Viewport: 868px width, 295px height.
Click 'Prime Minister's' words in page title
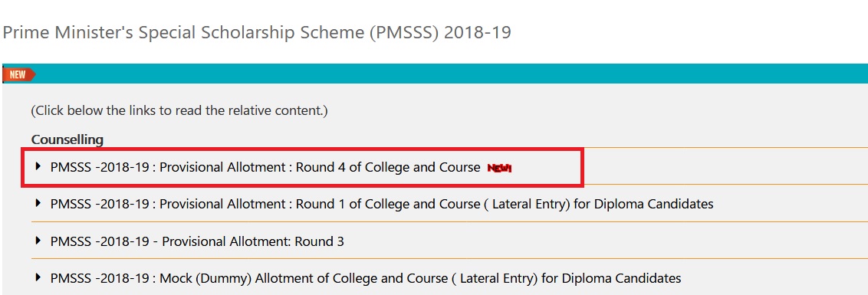click(x=68, y=33)
